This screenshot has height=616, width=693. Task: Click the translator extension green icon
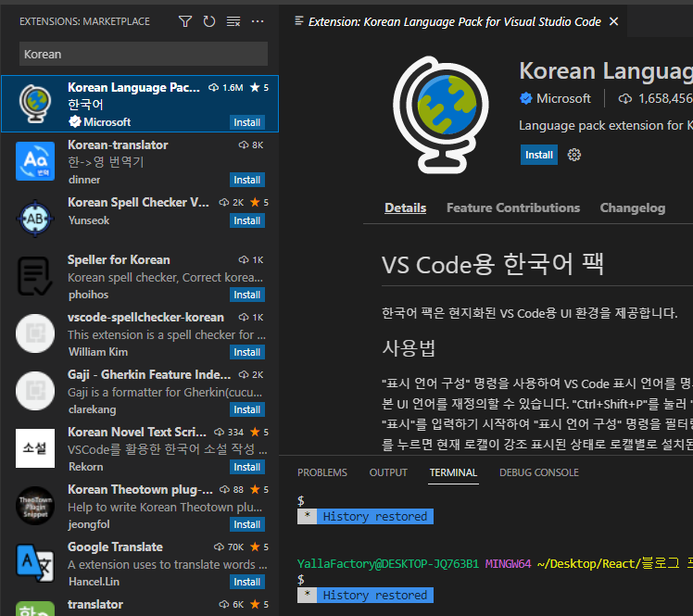point(35,609)
